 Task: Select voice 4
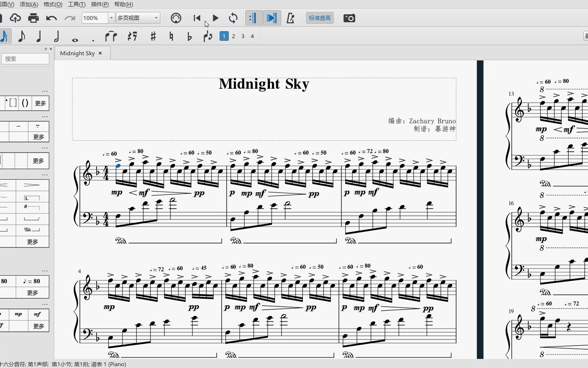[252, 36]
